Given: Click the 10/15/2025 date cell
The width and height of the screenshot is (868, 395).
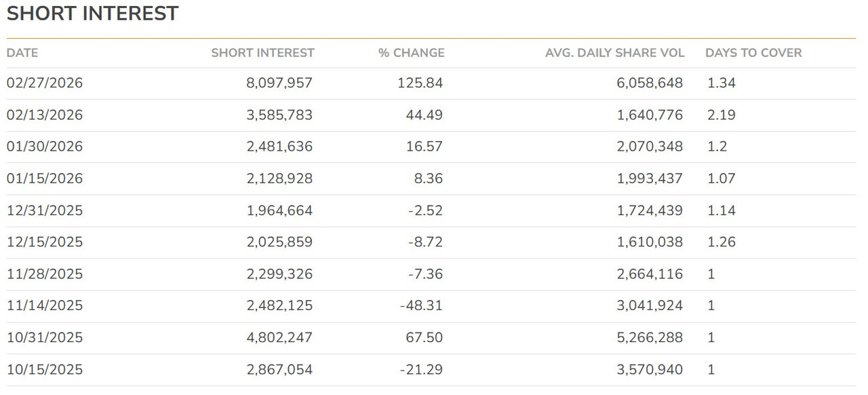Looking at the screenshot, I should [x=45, y=370].
